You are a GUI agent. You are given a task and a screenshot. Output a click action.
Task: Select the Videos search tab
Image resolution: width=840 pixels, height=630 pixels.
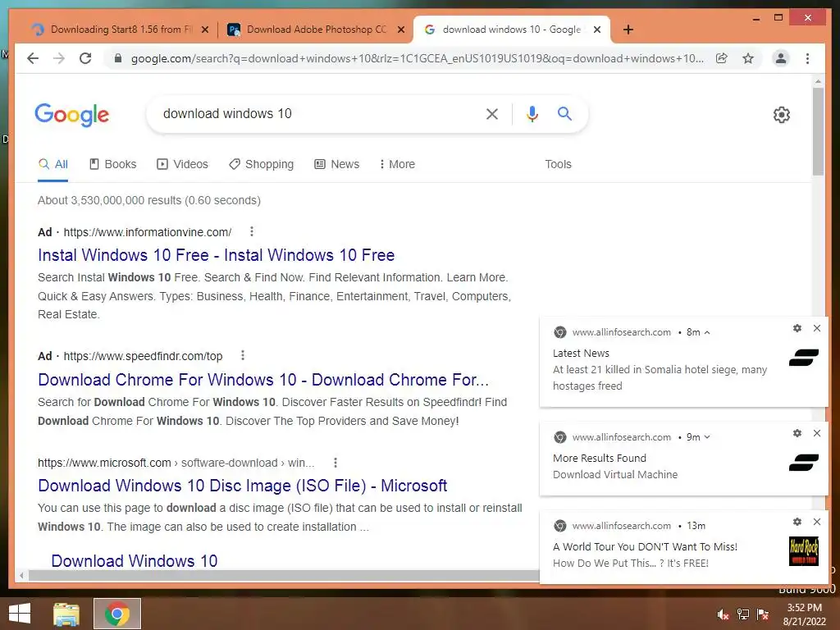pos(182,164)
